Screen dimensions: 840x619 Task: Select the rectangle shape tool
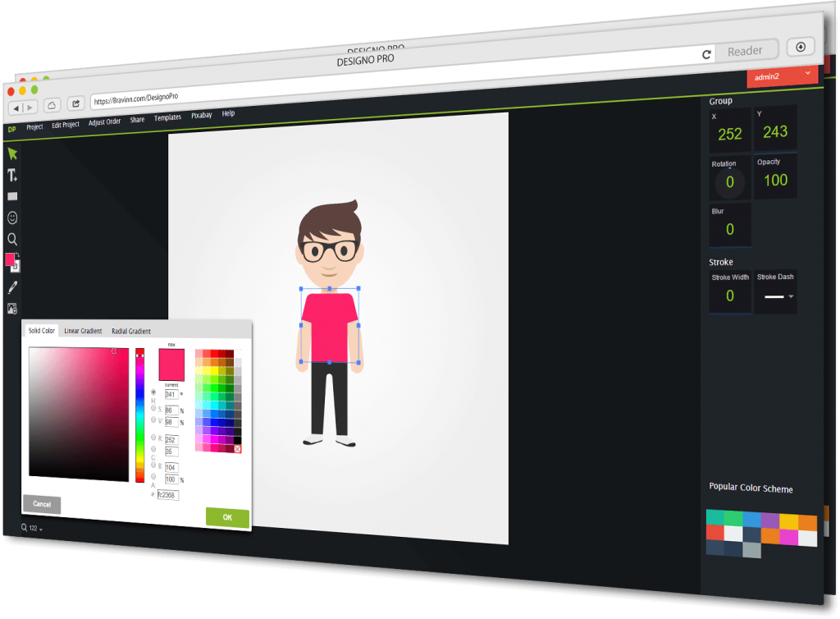pos(12,197)
